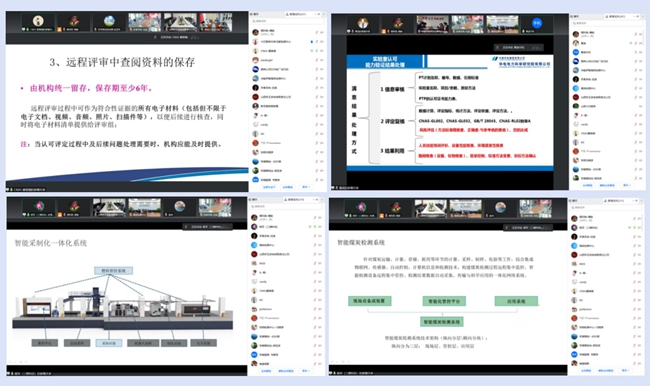Click the speaking-indicator overlay above the 能力验证结果处理 slide
650x386 pixels.
point(519,48)
